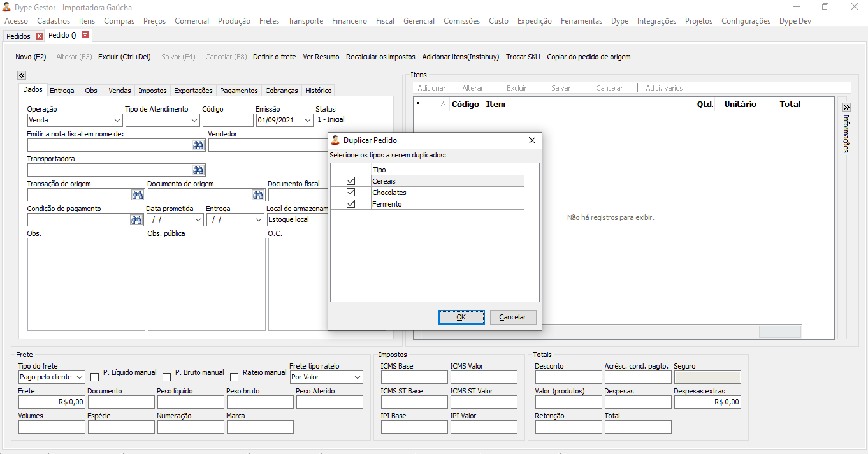Click Copiar do pedido de origem
This screenshot has height=454, width=868.
pos(589,57)
